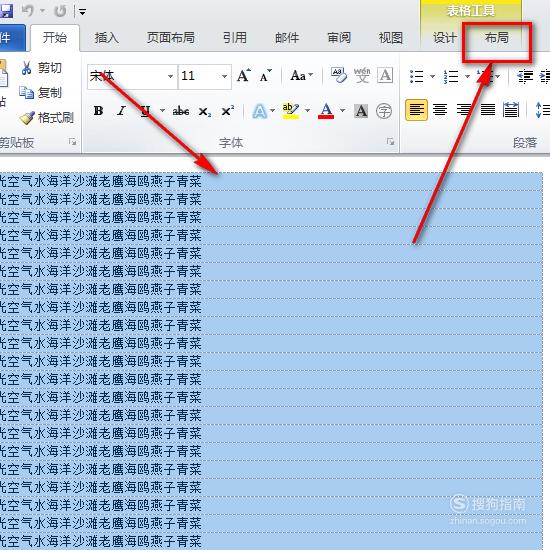The width and height of the screenshot is (550, 550).
Task: Switch to the 开始 tab
Action: coord(55,38)
